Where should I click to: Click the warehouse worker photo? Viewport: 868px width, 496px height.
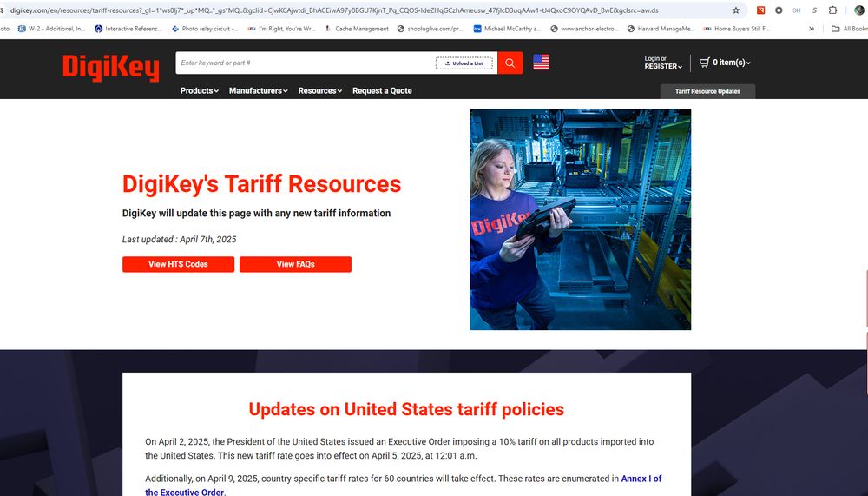pos(580,220)
